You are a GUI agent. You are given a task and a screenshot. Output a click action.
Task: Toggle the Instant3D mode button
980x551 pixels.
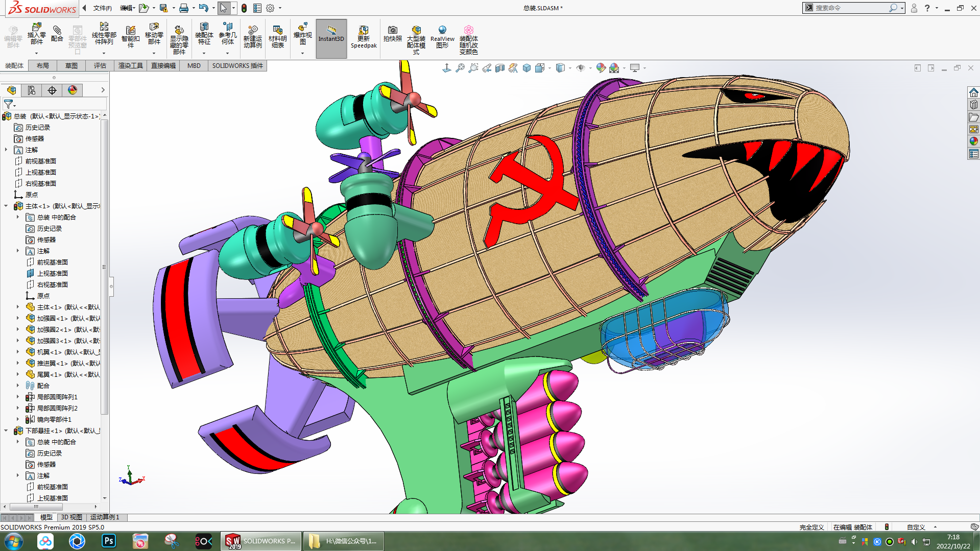[331, 35]
